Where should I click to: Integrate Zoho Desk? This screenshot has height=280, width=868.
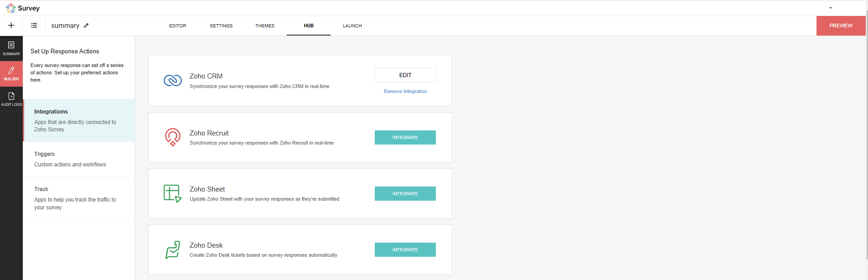coord(405,249)
